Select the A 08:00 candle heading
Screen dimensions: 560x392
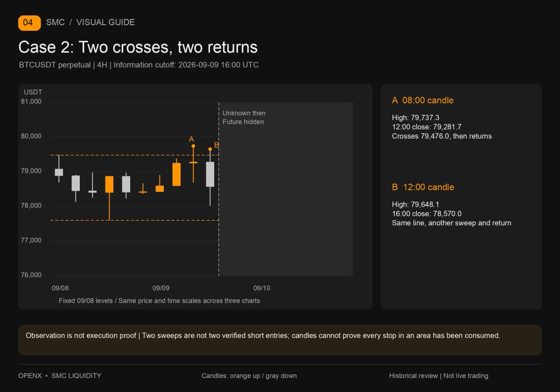point(423,100)
